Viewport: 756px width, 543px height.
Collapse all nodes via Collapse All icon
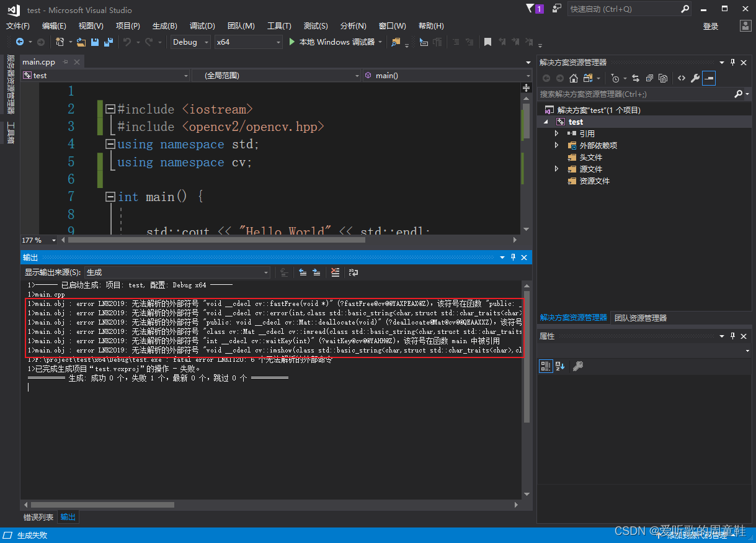649,78
